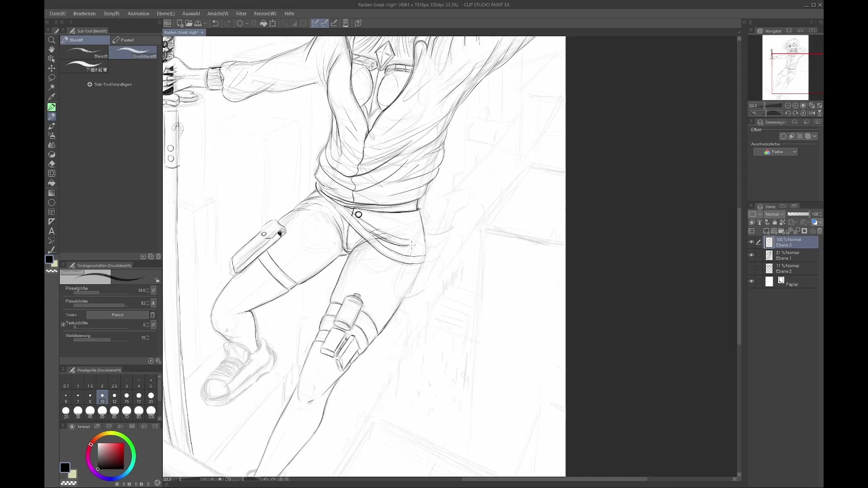Open Texturdichte dynamics dropdown button

[153, 324]
